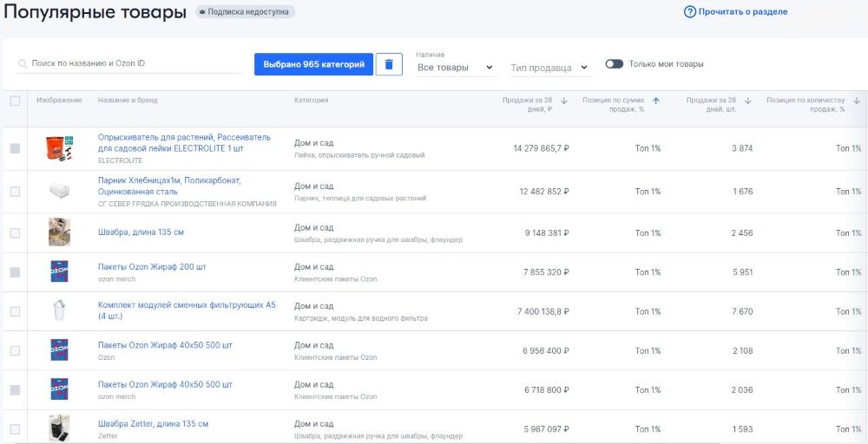Open 'Швабра Zetter, длина 135 см' link
Screen dimensions: 868x444
click(153, 424)
